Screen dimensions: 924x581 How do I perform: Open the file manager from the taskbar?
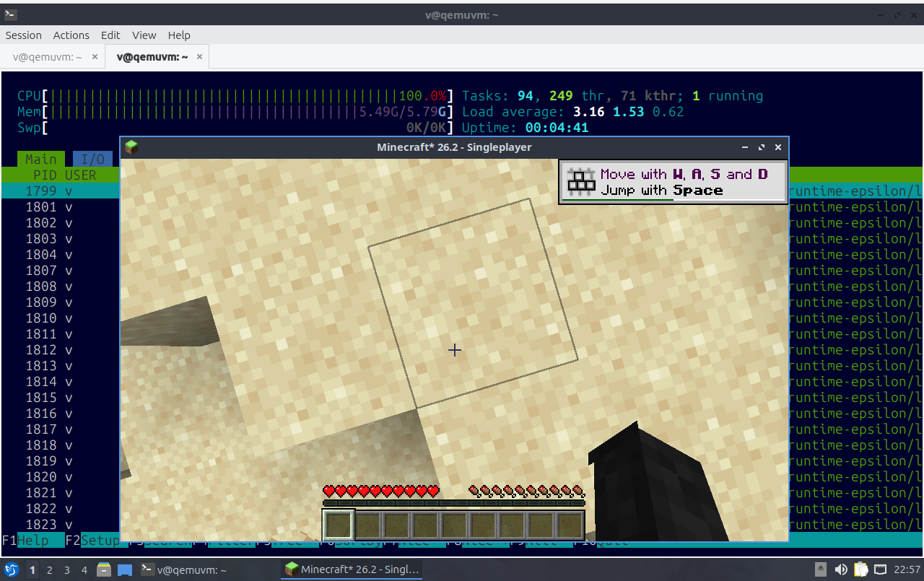tap(103, 569)
